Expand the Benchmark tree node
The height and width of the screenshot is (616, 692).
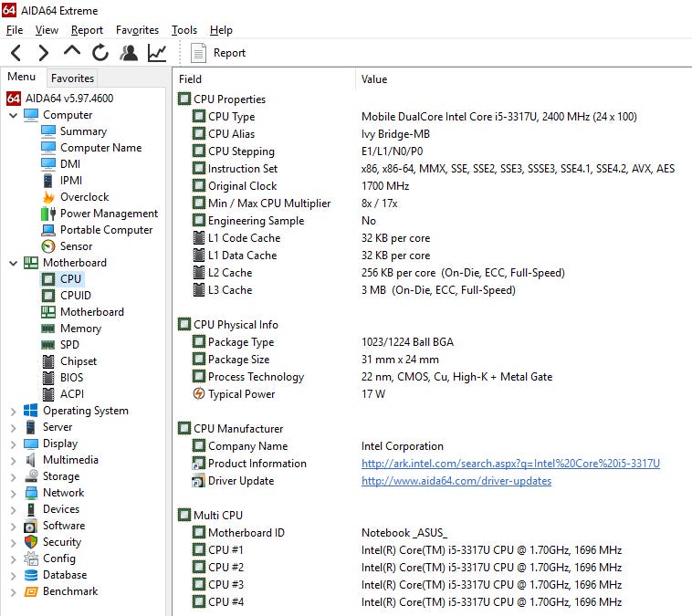[x=13, y=591]
